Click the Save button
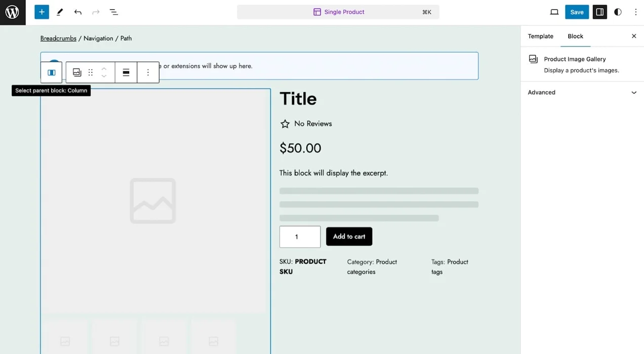This screenshot has width=644, height=354. [577, 12]
